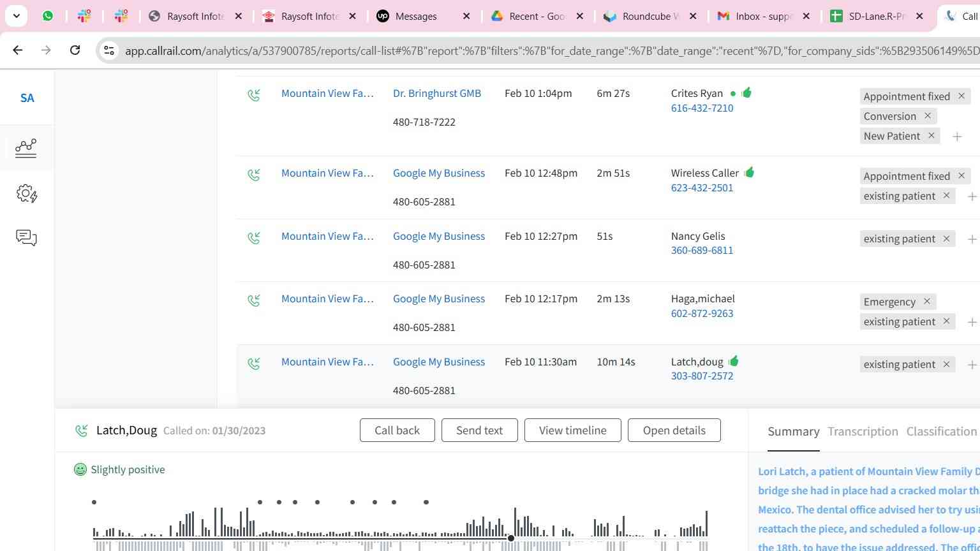The width and height of the screenshot is (980, 551).
Task: Click the 10m 14s call duration
Action: pos(616,362)
